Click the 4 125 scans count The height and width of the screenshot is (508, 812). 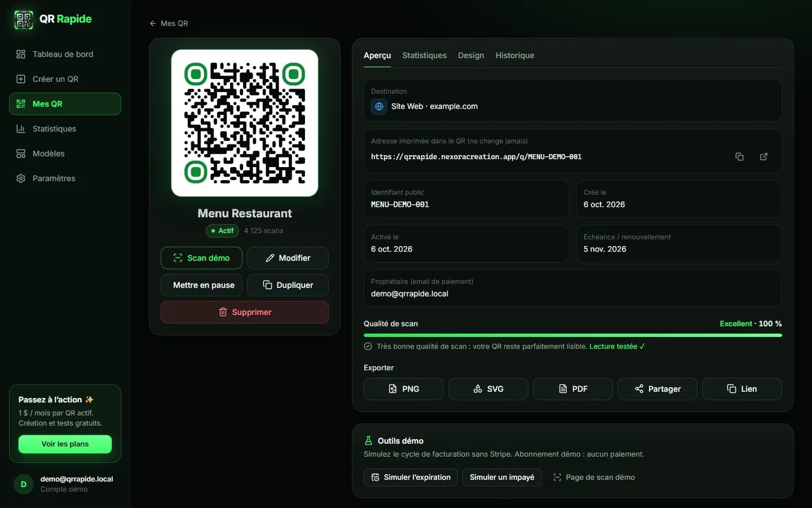click(263, 231)
